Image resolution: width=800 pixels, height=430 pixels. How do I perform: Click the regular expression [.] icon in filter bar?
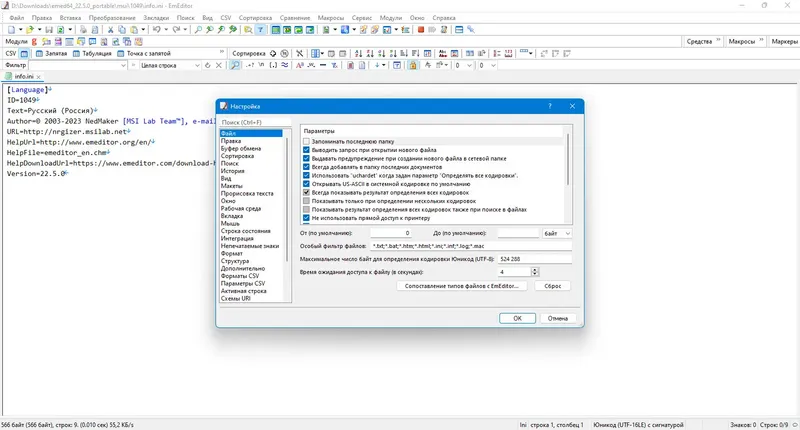[273, 65]
